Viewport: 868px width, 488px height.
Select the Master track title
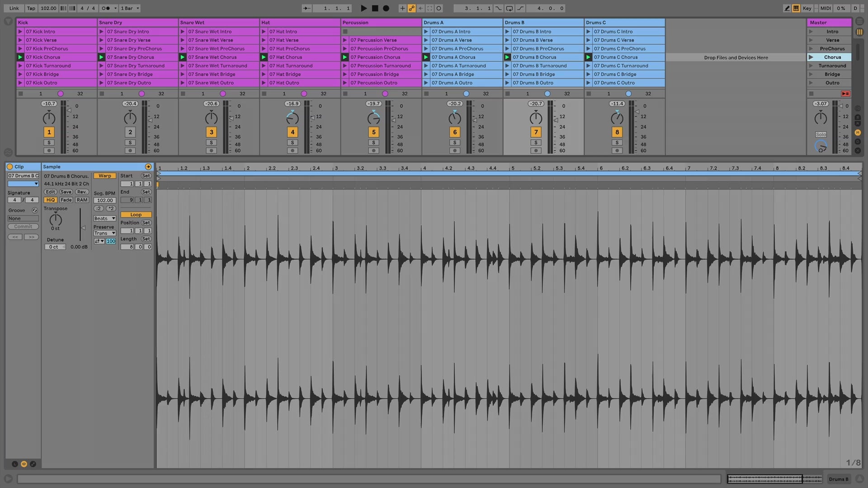coord(829,23)
